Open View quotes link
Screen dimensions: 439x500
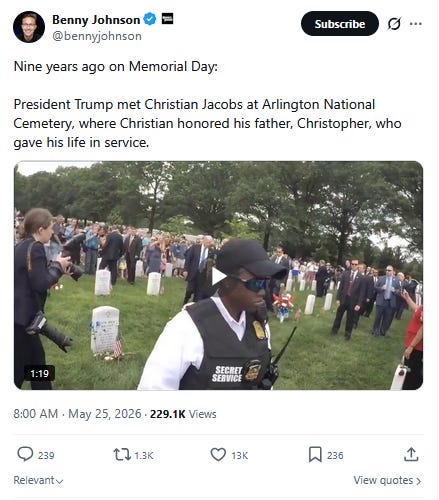387,480
